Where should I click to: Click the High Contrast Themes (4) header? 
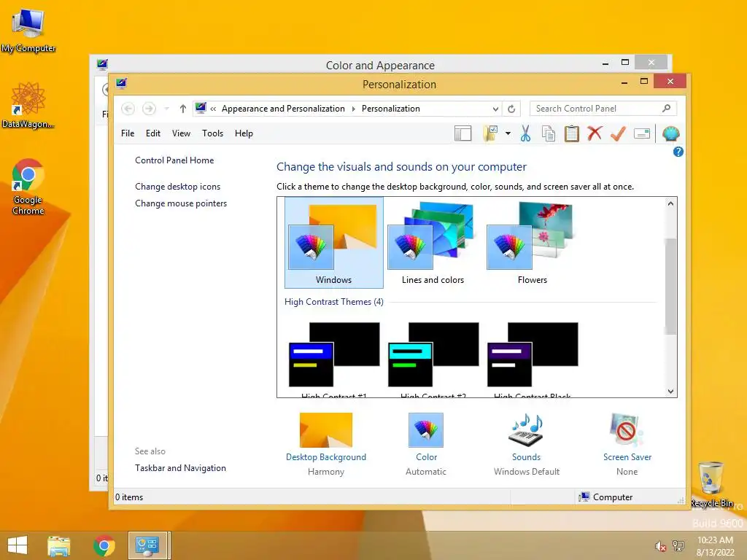pyautogui.click(x=334, y=302)
